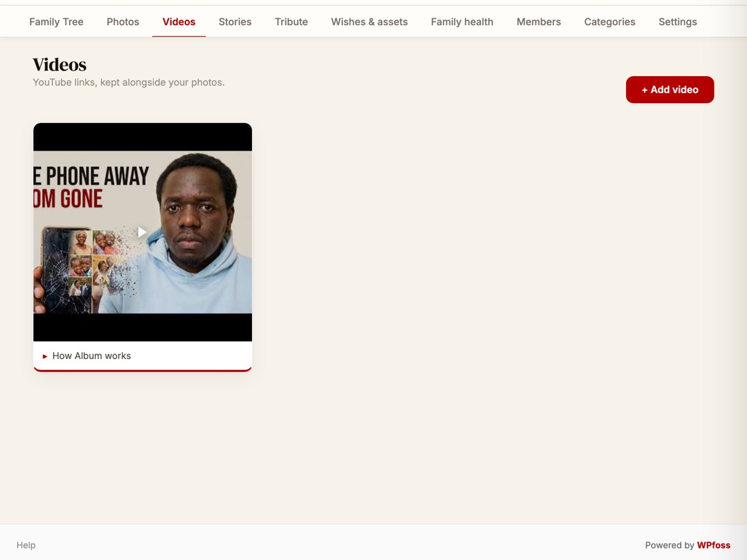
Task: Click the How Album works title
Action: pos(92,356)
